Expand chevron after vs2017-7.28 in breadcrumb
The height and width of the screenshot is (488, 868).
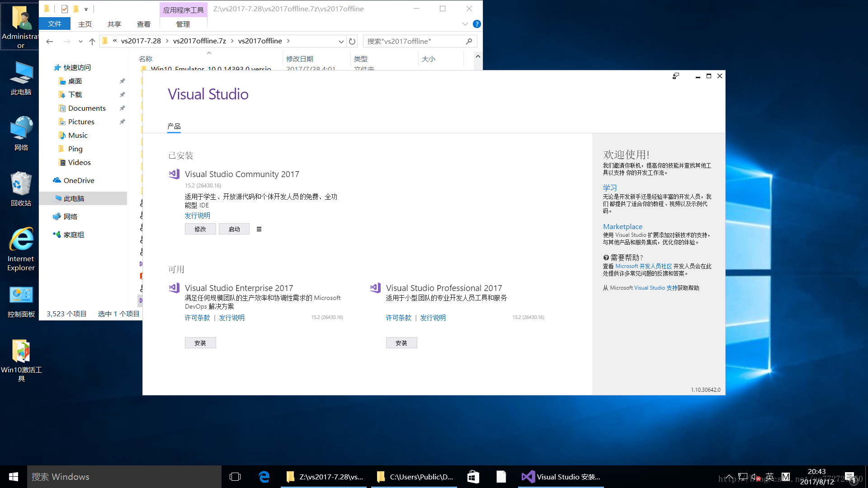point(167,41)
